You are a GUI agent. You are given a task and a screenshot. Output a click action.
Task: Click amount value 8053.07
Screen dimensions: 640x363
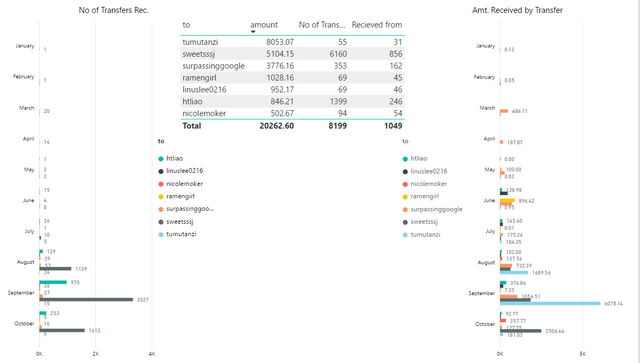pos(280,42)
